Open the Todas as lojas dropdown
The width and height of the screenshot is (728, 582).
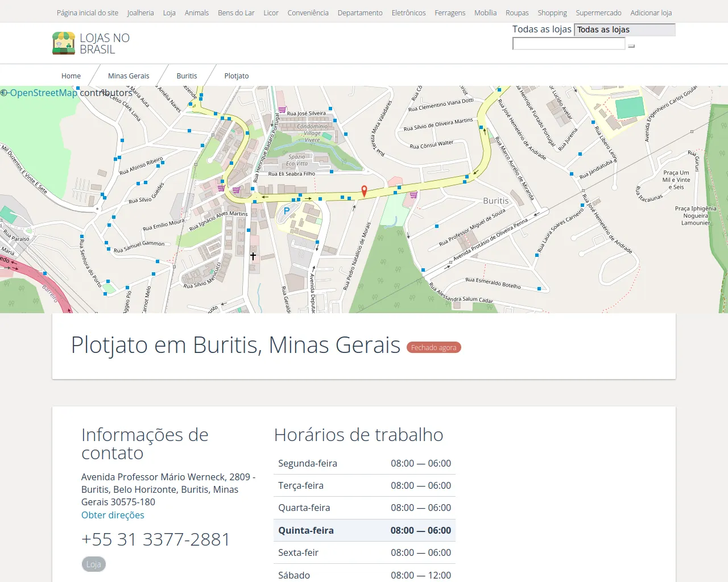coord(624,30)
